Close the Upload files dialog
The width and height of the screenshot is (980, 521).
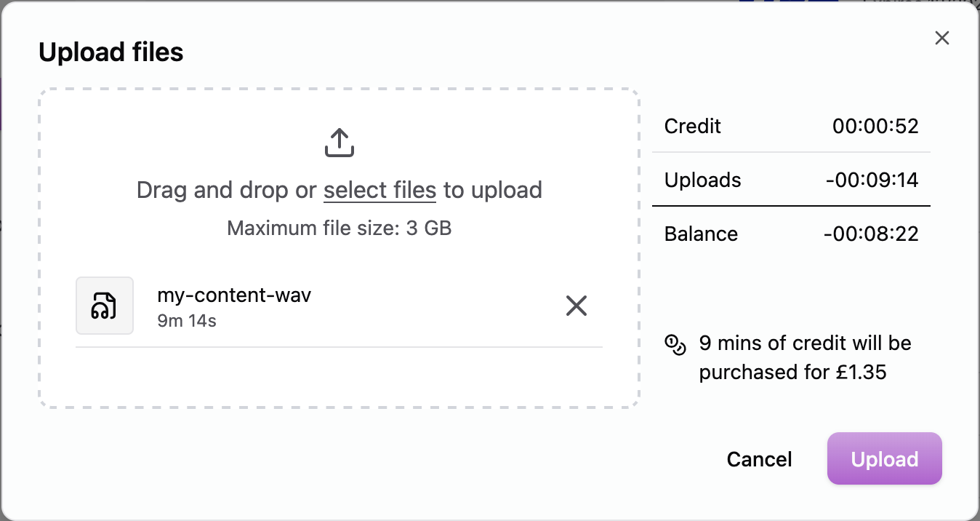click(942, 39)
